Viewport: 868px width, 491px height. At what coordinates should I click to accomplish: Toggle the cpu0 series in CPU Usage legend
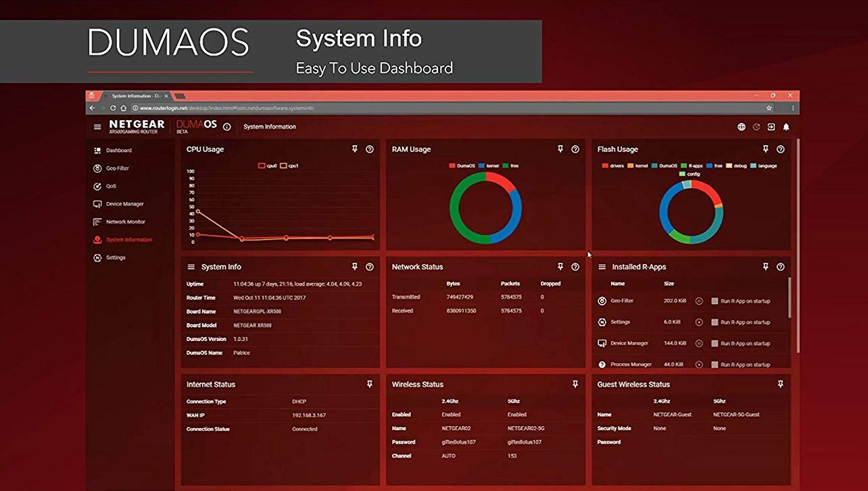point(268,165)
